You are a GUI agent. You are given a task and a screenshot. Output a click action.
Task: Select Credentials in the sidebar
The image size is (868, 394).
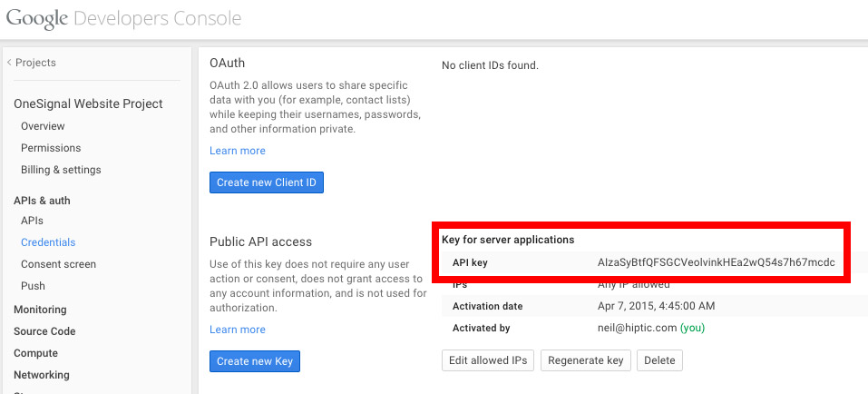[48, 242]
